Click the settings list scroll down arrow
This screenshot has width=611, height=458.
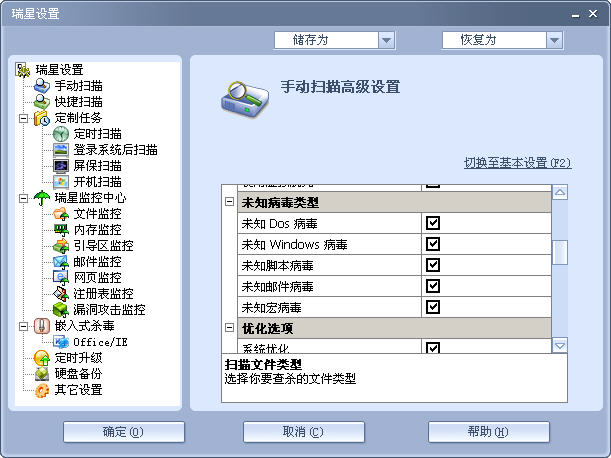[560, 345]
